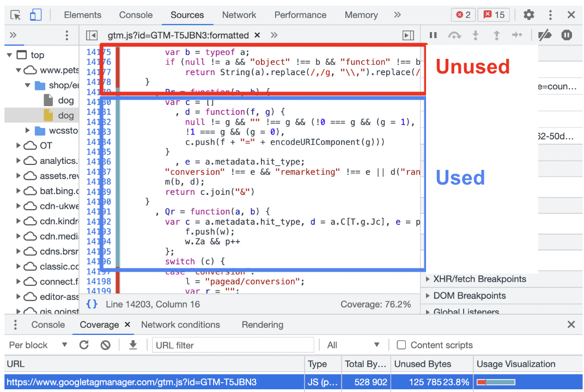Open the Network conditions drawer tab
The width and height of the screenshot is (584, 392).
[180, 324]
